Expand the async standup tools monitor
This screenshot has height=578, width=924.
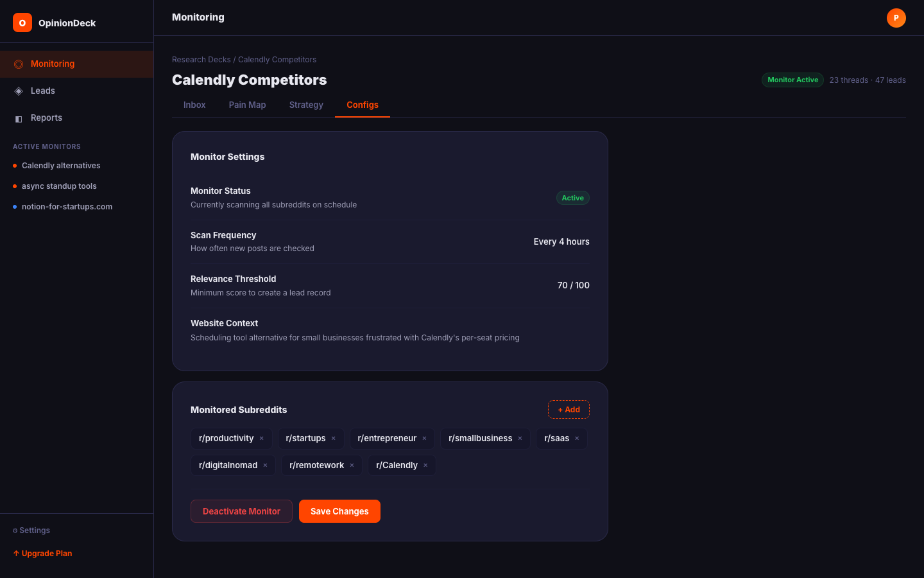[x=59, y=186]
